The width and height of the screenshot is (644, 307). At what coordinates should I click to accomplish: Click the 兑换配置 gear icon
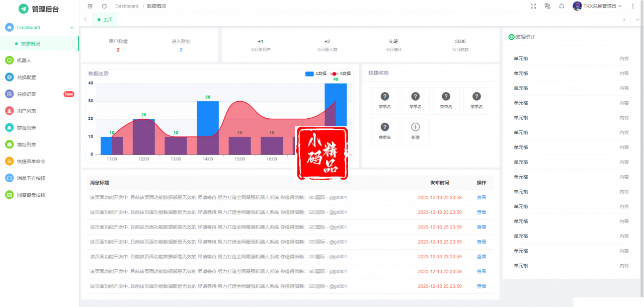[x=9, y=77]
